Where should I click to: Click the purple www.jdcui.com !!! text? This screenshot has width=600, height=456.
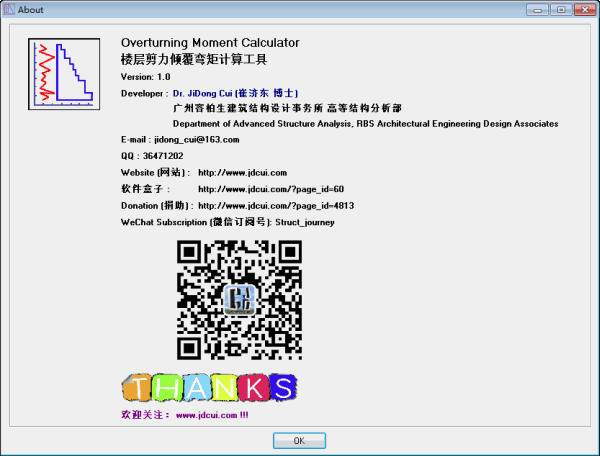[212, 415]
